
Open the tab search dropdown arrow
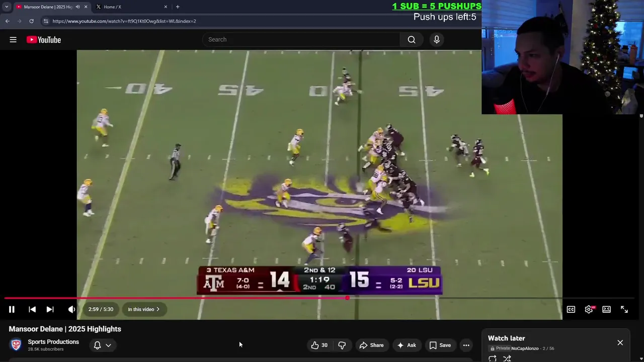click(x=7, y=7)
